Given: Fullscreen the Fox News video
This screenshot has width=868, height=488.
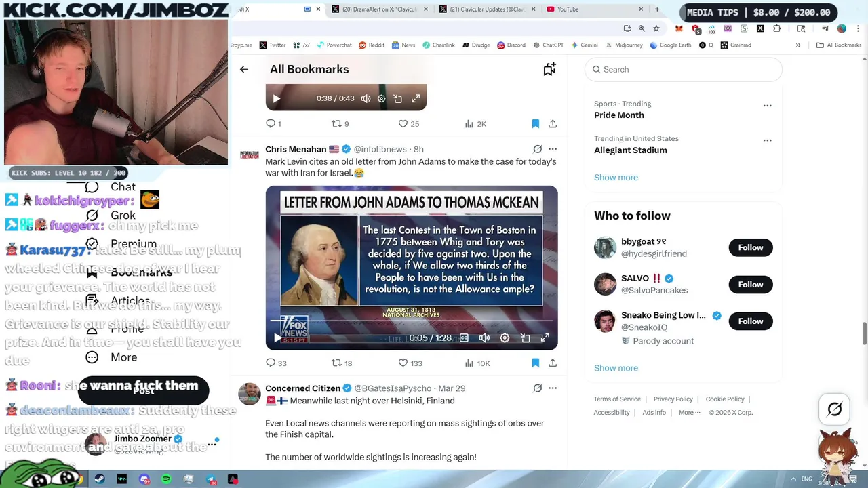Looking at the screenshot, I should [x=545, y=338].
